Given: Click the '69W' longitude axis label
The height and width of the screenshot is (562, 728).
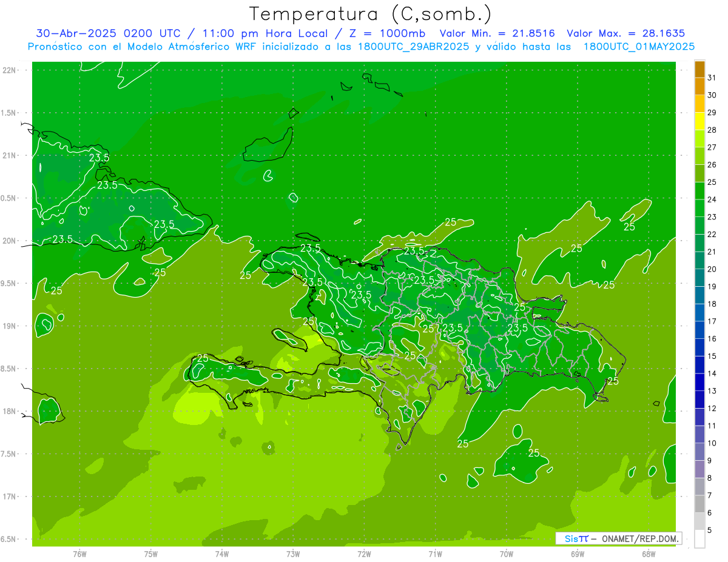Looking at the screenshot, I should pos(578,554).
